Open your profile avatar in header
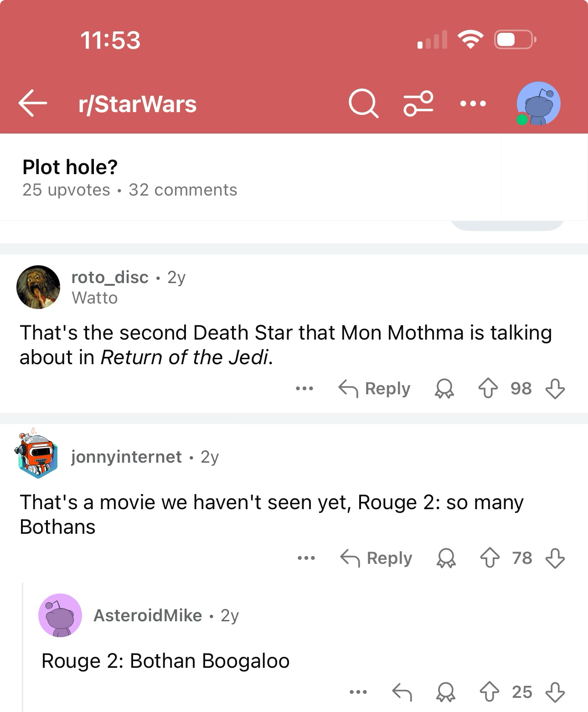Image resolution: width=588 pixels, height=712 pixels. click(x=538, y=103)
